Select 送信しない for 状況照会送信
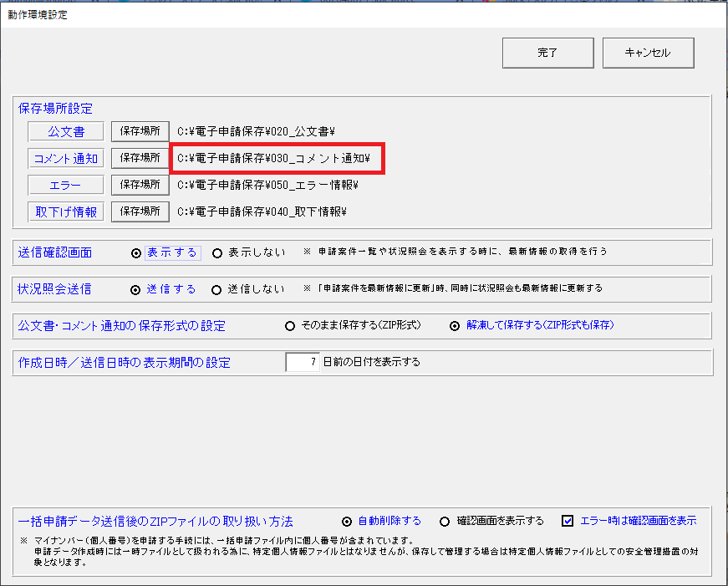 [x=217, y=289]
